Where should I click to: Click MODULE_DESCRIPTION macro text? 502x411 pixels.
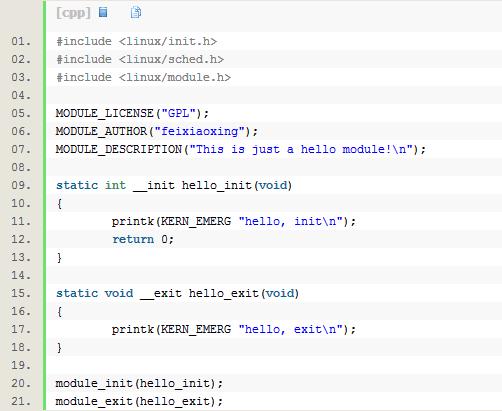coord(119,149)
